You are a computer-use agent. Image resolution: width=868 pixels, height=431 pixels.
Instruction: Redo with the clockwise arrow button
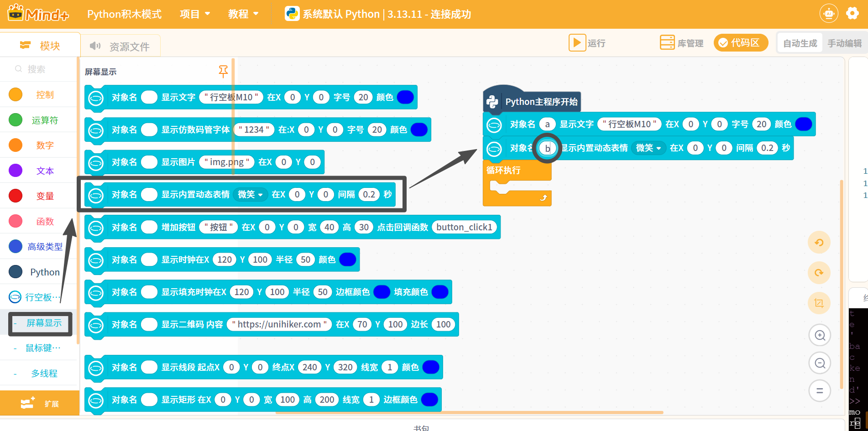[819, 273]
